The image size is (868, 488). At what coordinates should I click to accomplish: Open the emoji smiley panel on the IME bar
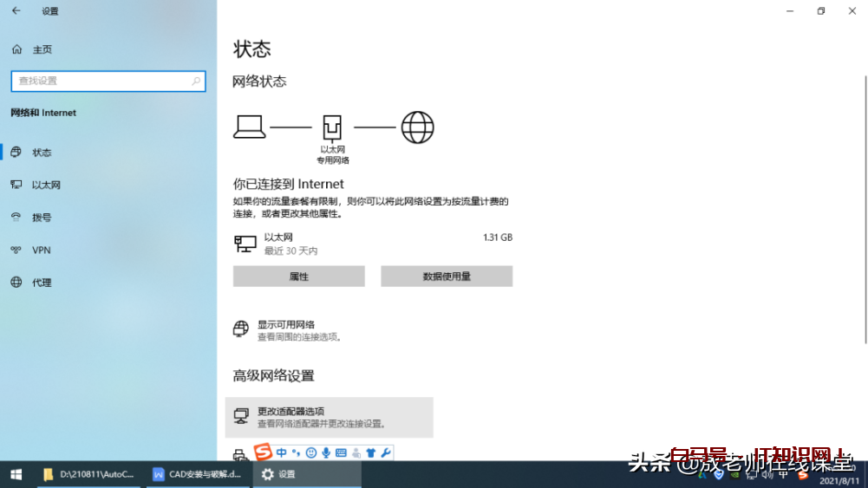(311, 452)
